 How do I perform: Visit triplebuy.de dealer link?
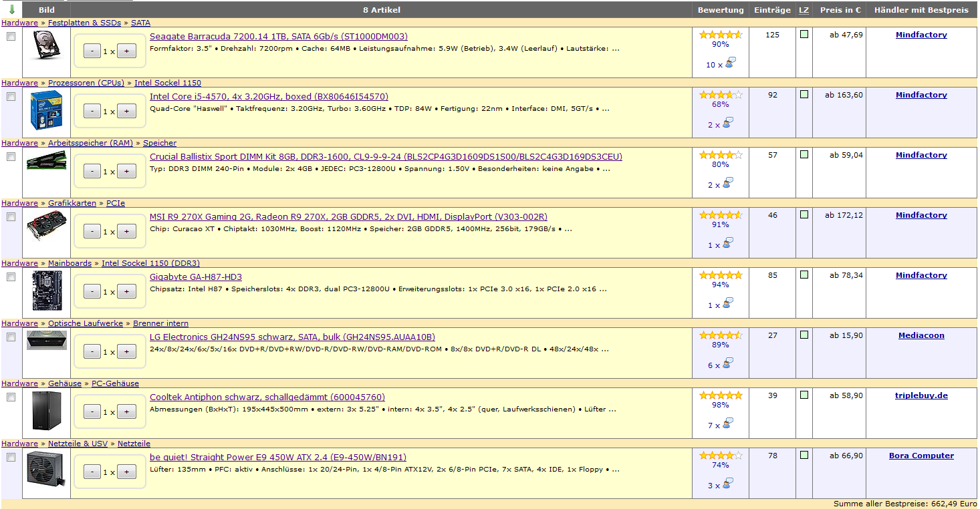[921, 395]
